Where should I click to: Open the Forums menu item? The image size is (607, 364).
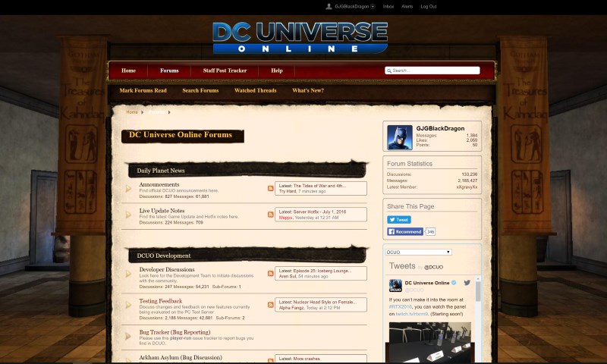pos(169,71)
